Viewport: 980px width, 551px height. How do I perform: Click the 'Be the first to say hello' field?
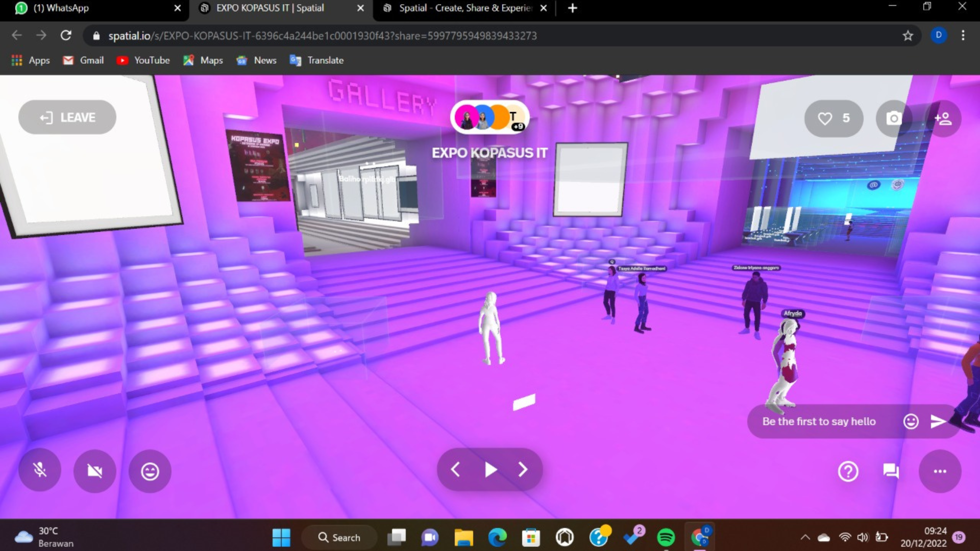click(x=819, y=421)
